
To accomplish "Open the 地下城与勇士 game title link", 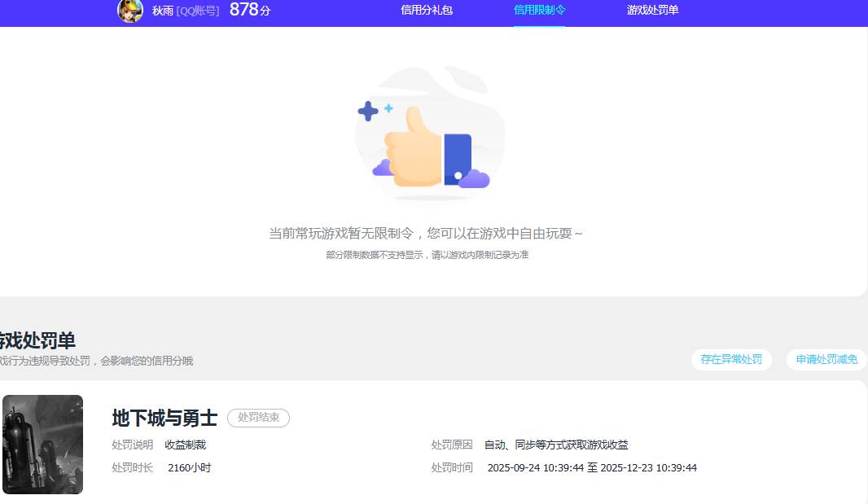I will 163,418.
